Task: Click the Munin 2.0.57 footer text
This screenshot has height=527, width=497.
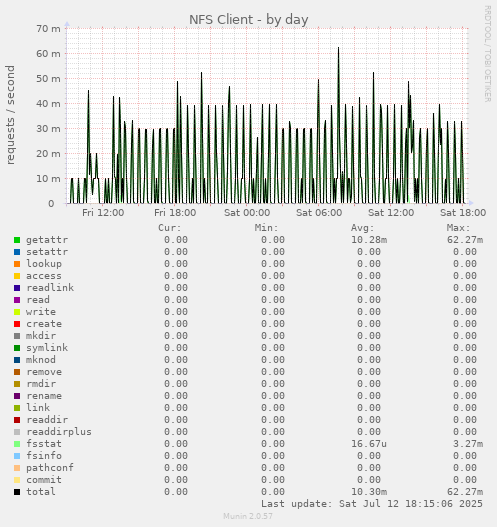Action: coord(248,516)
